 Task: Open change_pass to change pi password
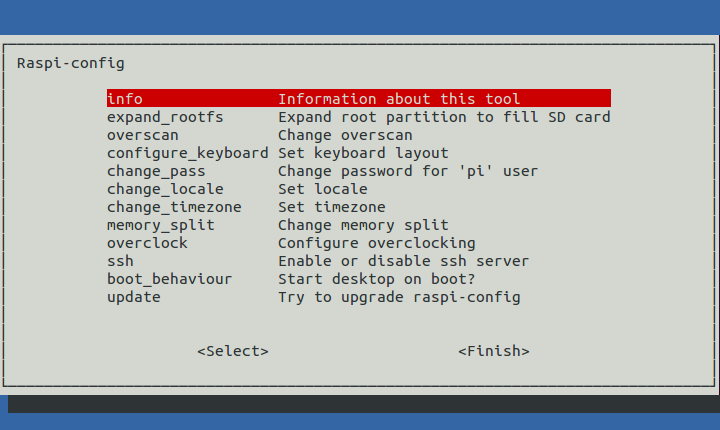pyautogui.click(x=359, y=171)
